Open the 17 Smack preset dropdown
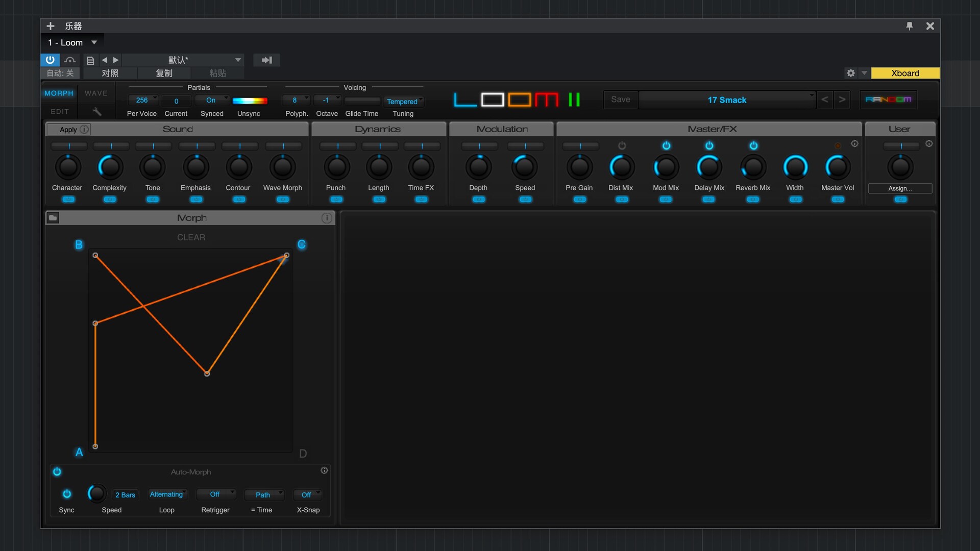 pyautogui.click(x=727, y=100)
